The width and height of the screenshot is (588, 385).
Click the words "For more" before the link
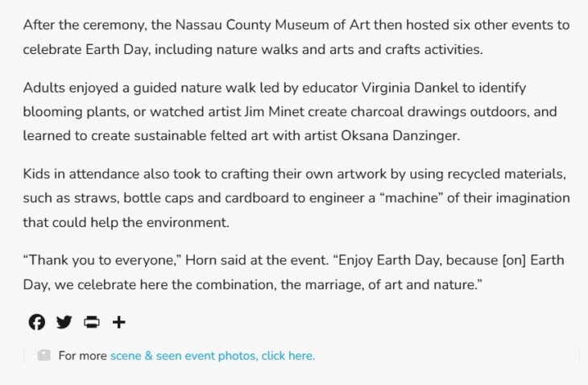83,356
